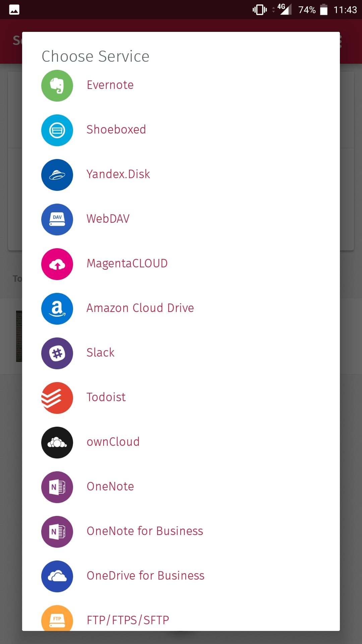Choose Shoeboxed service label

pos(116,130)
